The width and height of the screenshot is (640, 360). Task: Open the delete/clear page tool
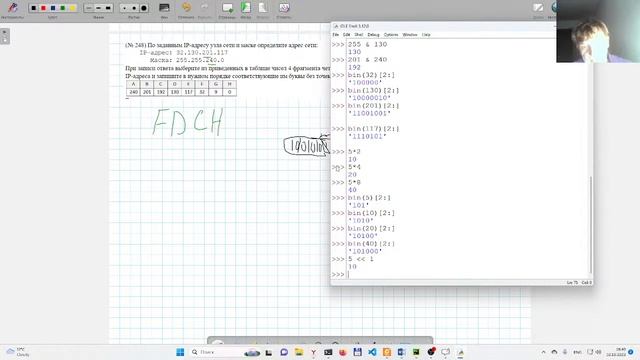(x=284, y=8)
